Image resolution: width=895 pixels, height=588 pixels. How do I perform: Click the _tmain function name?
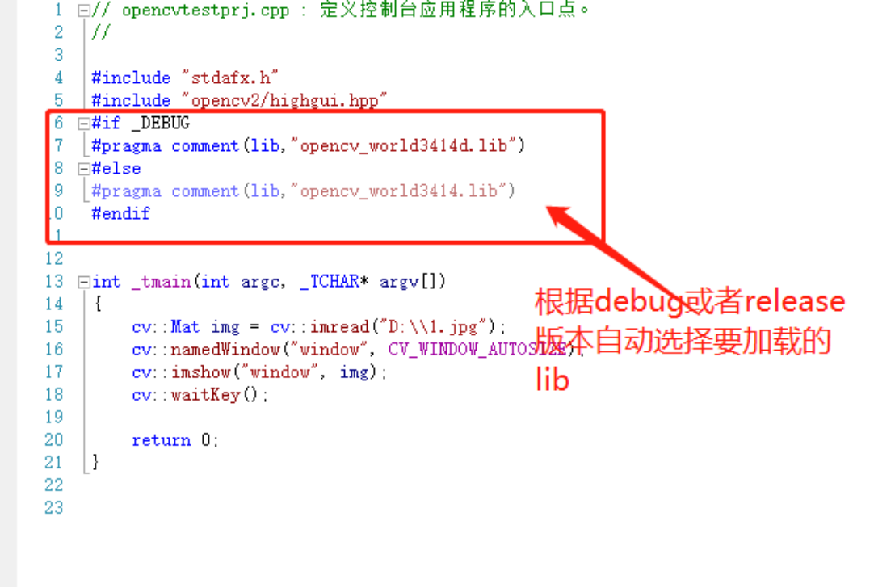tap(161, 281)
